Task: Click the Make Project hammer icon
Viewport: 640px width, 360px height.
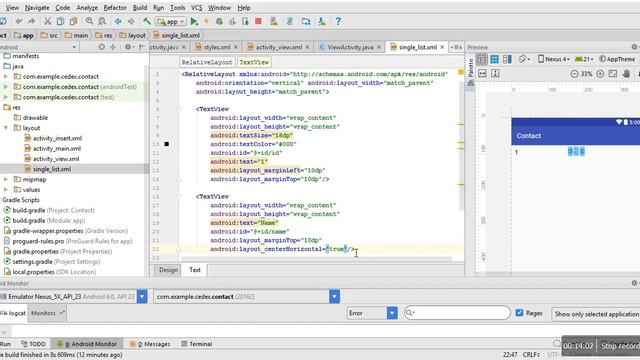Action: coord(147,21)
